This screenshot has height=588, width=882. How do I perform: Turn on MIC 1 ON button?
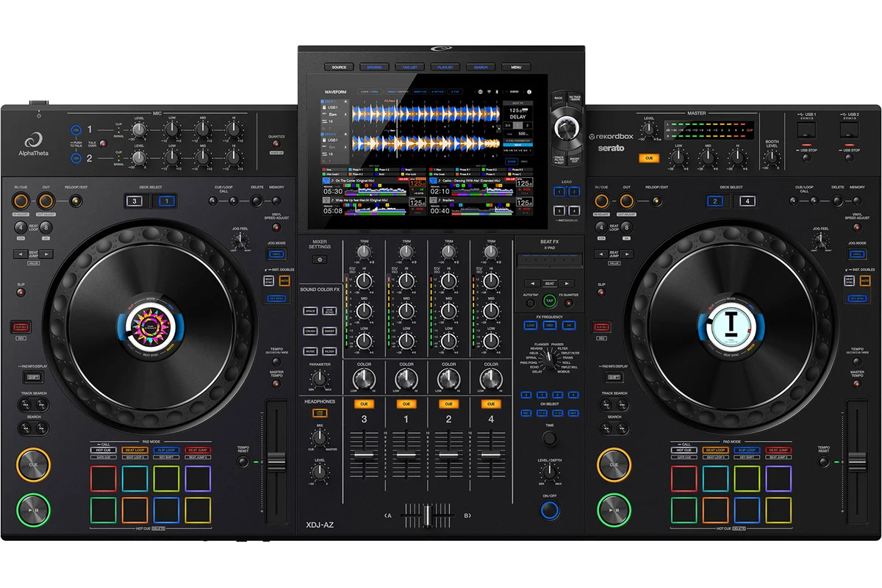tap(76, 130)
